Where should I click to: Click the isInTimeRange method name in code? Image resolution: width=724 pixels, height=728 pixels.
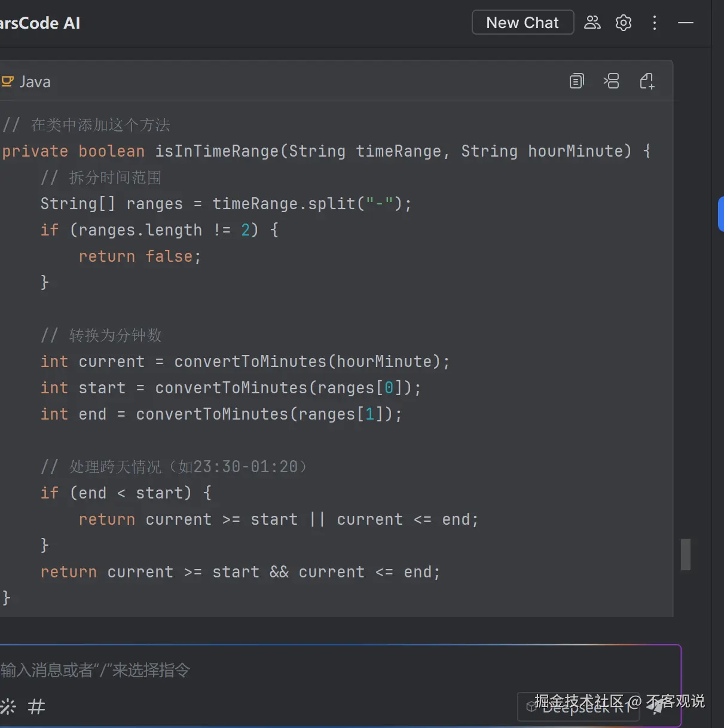[217, 151]
